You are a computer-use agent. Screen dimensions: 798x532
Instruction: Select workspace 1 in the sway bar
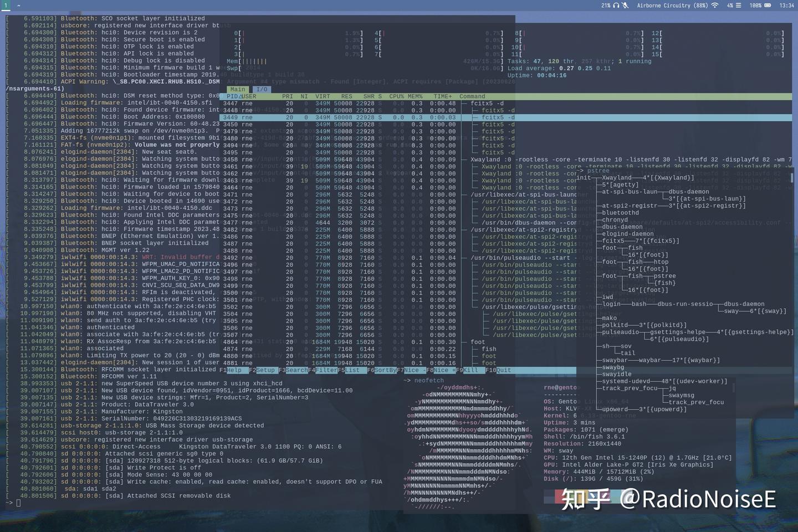6,6
